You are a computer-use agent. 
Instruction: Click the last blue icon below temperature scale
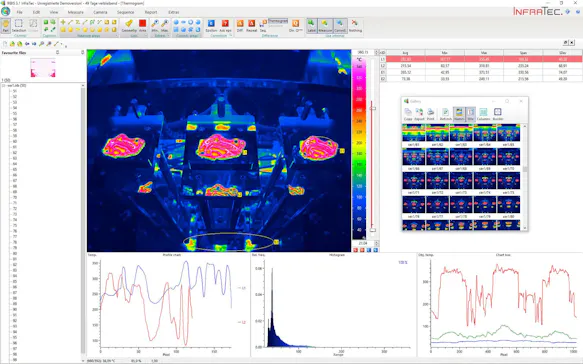376,250
